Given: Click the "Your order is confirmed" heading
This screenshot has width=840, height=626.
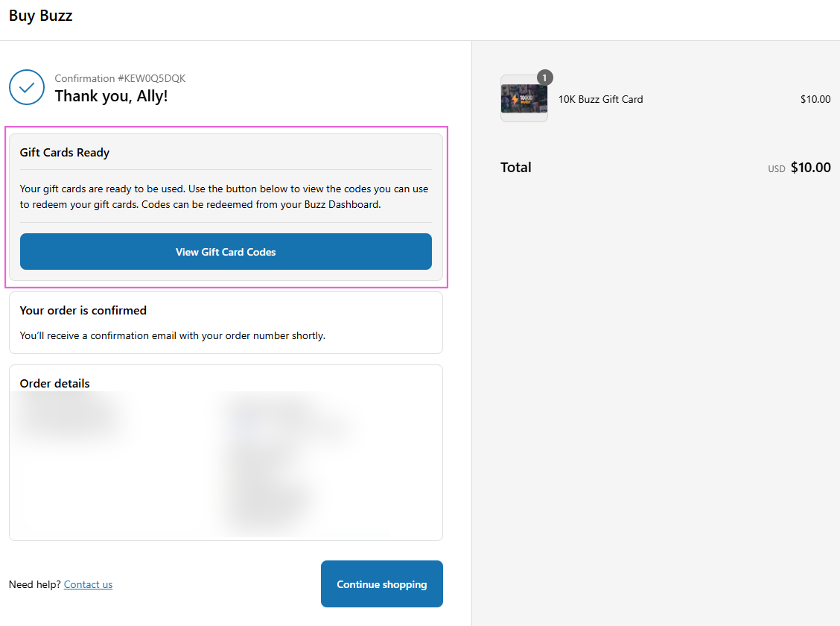Looking at the screenshot, I should (x=83, y=311).
